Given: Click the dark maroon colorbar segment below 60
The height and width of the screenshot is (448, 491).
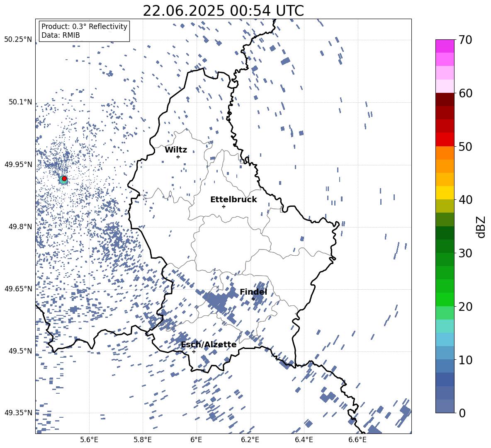Looking at the screenshot, I should tap(445, 99).
